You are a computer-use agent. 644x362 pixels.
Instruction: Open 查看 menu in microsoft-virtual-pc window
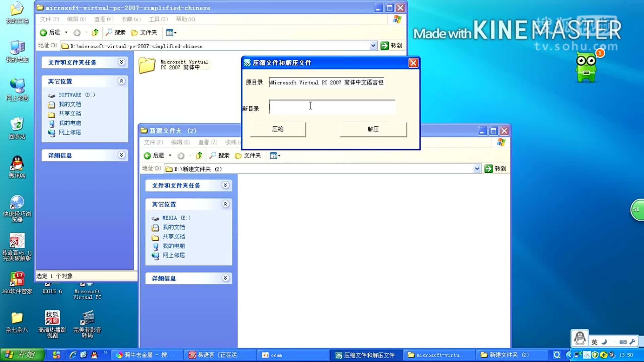(x=104, y=19)
